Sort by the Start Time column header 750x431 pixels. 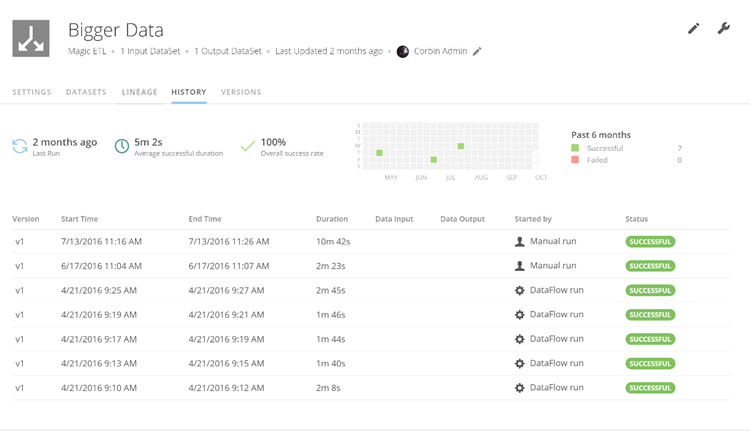point(79,219)
